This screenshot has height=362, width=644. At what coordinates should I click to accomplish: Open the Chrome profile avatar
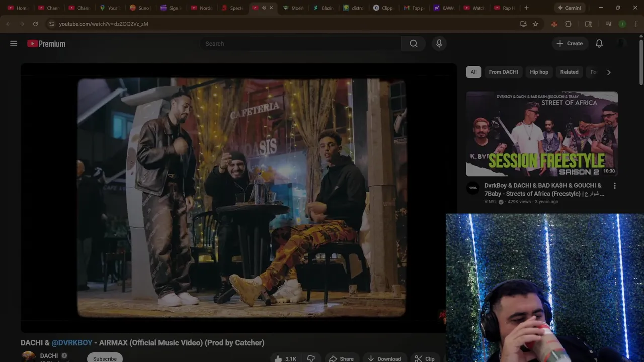622,24
